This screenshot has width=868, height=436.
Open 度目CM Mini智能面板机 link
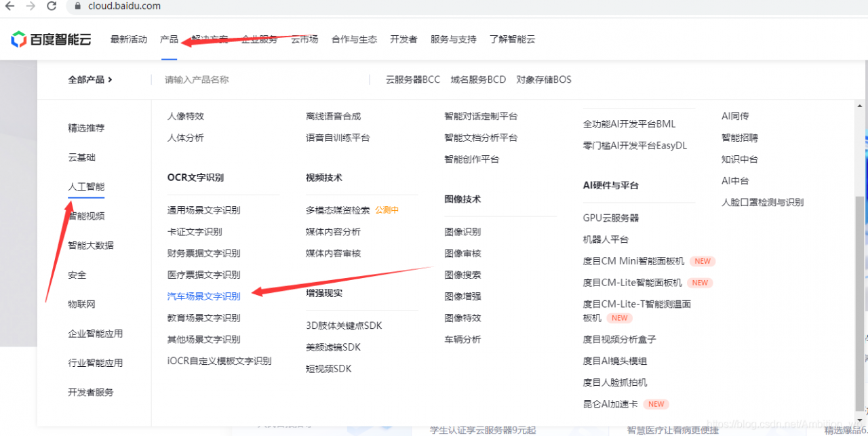coord(633,261)
